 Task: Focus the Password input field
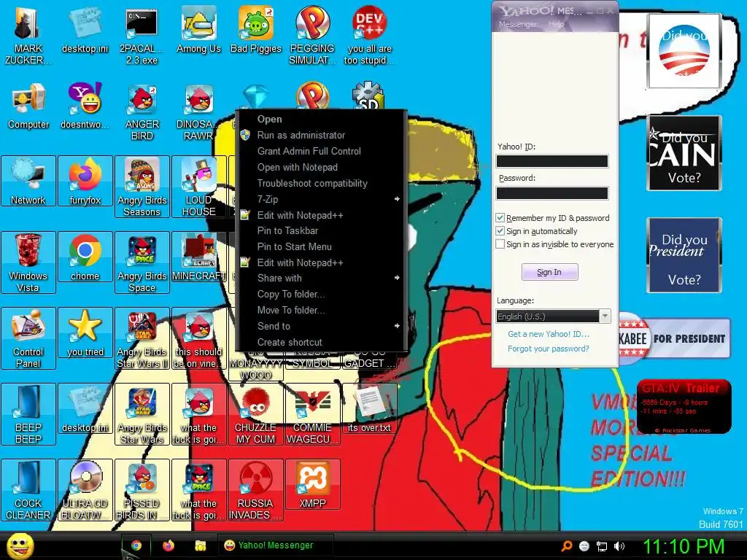coord(552,192)
